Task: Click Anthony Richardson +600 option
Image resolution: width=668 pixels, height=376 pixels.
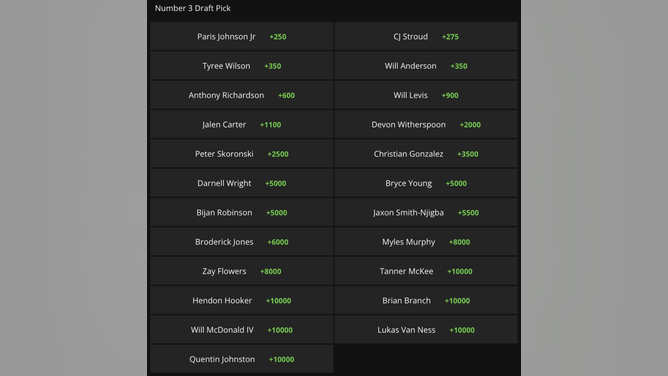Action: (x=242, y=95)
